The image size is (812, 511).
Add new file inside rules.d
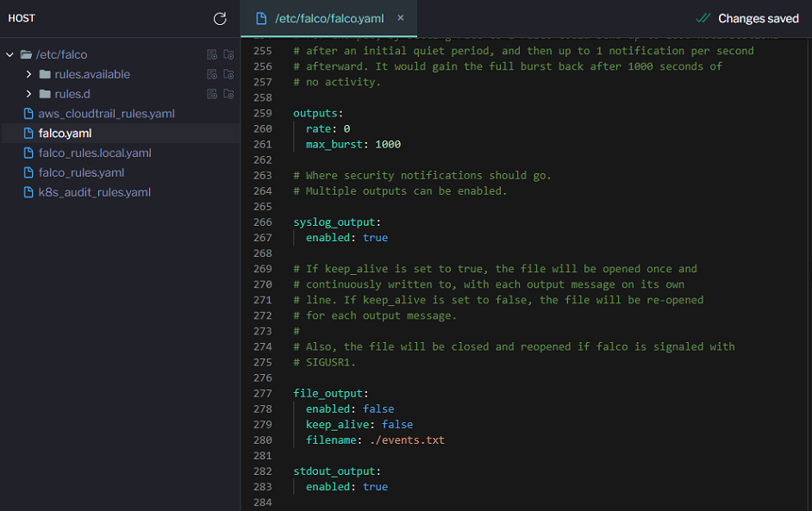212,94
